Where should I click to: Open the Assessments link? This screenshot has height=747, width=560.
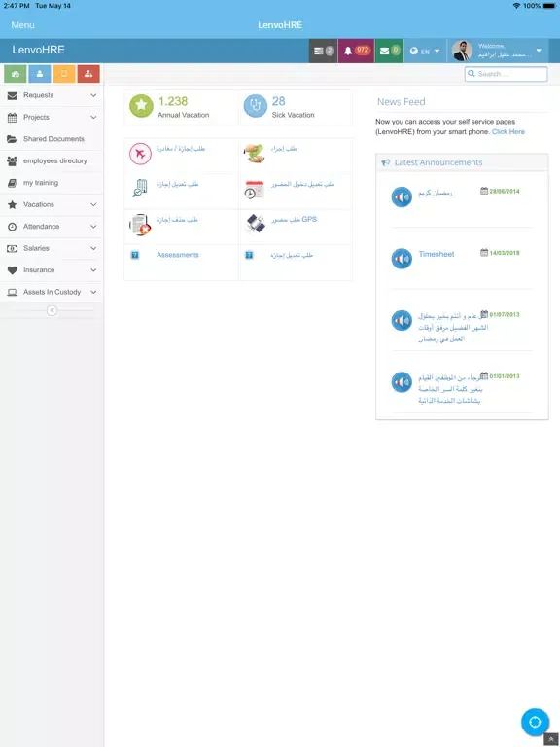[178, 255]
